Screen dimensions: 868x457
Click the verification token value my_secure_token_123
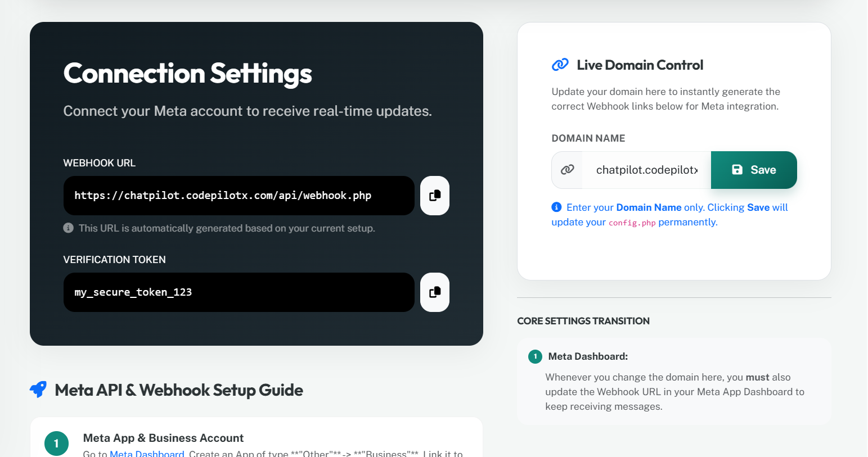[x=133, y=292]
